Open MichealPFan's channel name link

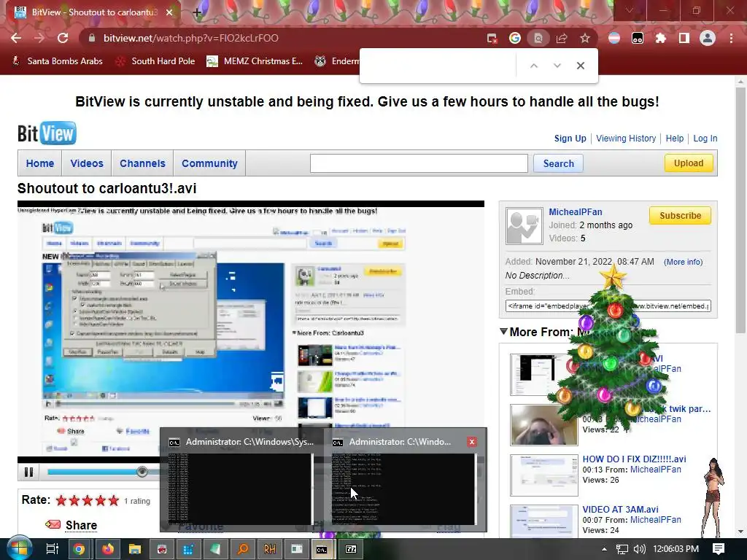pos(576,212)
